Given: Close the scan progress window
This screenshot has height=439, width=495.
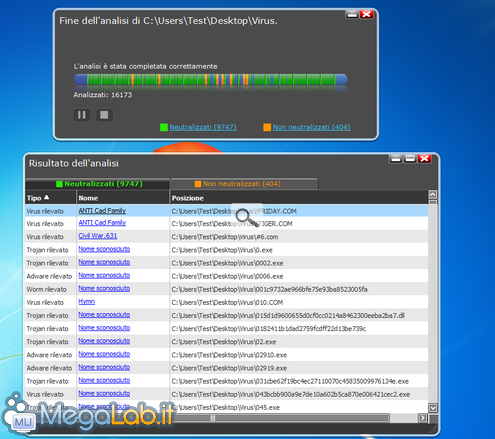Looking at the screenshot, I should [x=366, y=15].
